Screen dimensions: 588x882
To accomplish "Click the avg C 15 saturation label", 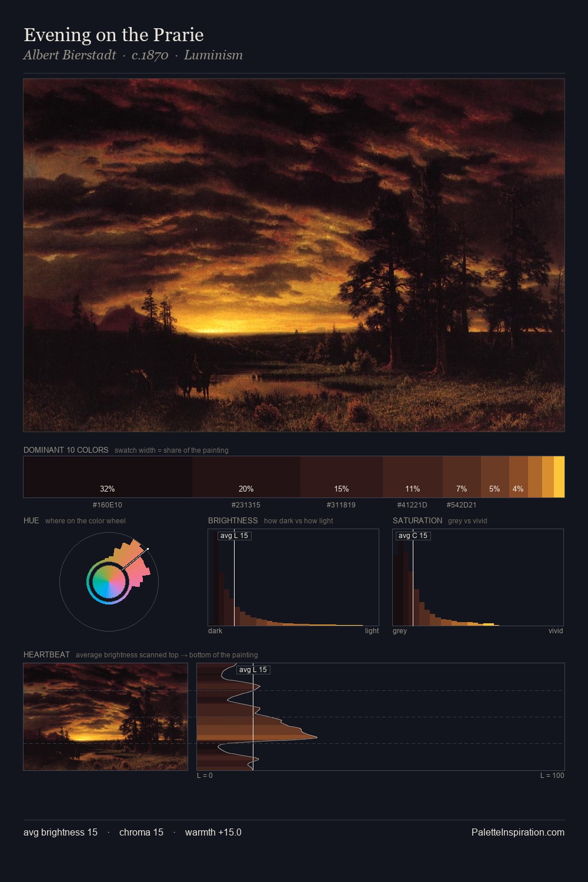I will (x=413, y=536).
